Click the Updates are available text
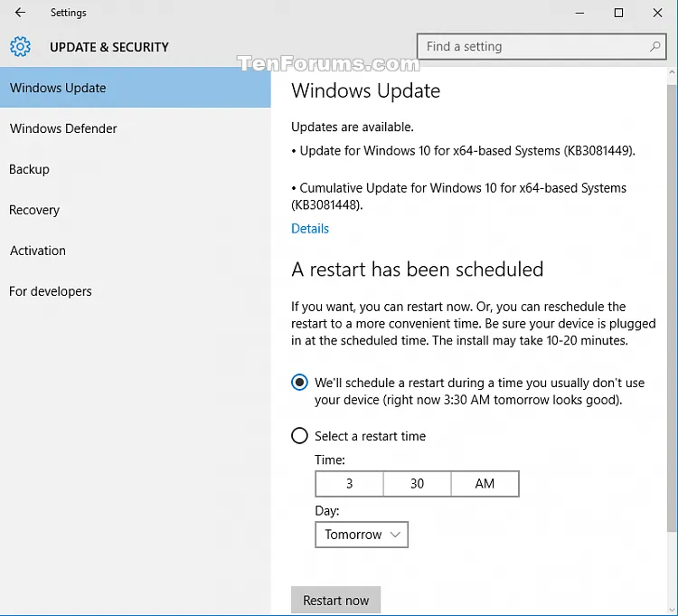The height and width of the screenshot is (616, 678). pos(353,127)
